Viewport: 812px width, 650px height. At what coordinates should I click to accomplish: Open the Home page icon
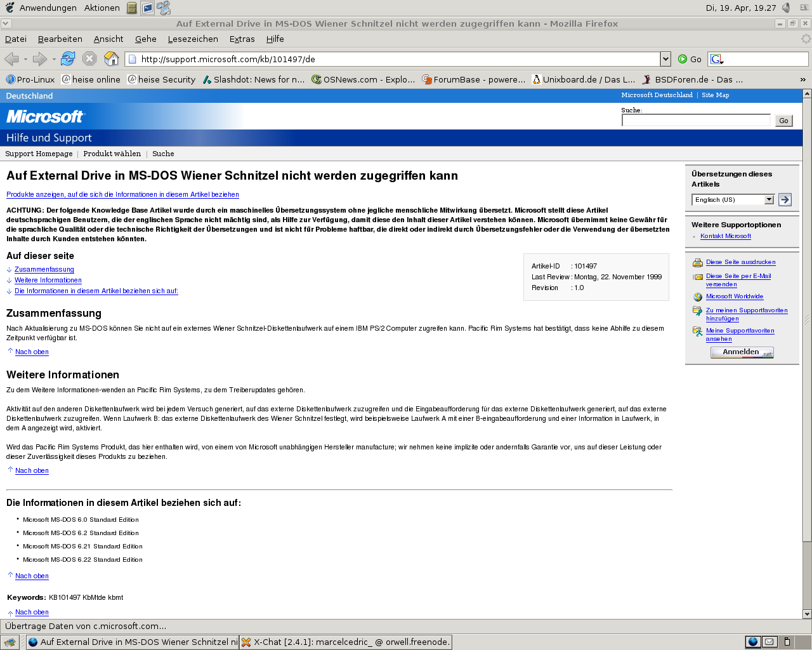(111, 59)
